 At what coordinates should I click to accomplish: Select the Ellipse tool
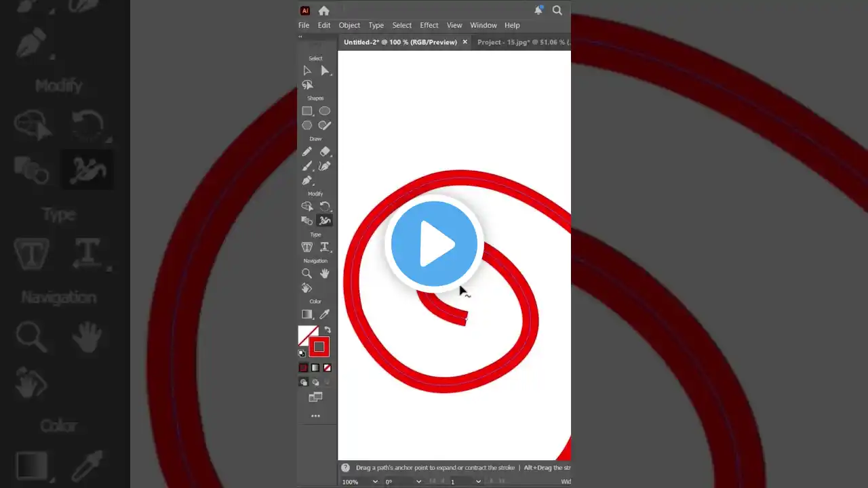(325, 111)
